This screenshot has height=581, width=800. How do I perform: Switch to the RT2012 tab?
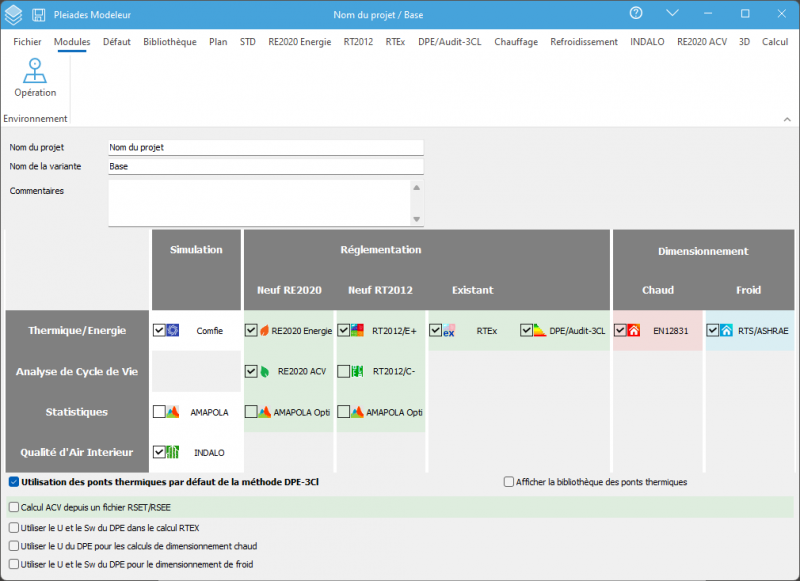(358, 42)
